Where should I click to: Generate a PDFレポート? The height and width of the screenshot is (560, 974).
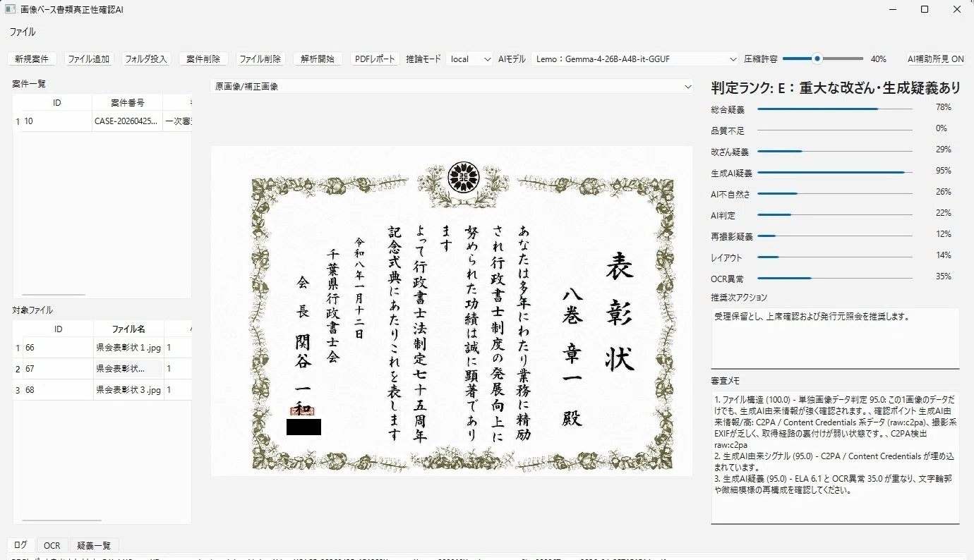(375, 59)
